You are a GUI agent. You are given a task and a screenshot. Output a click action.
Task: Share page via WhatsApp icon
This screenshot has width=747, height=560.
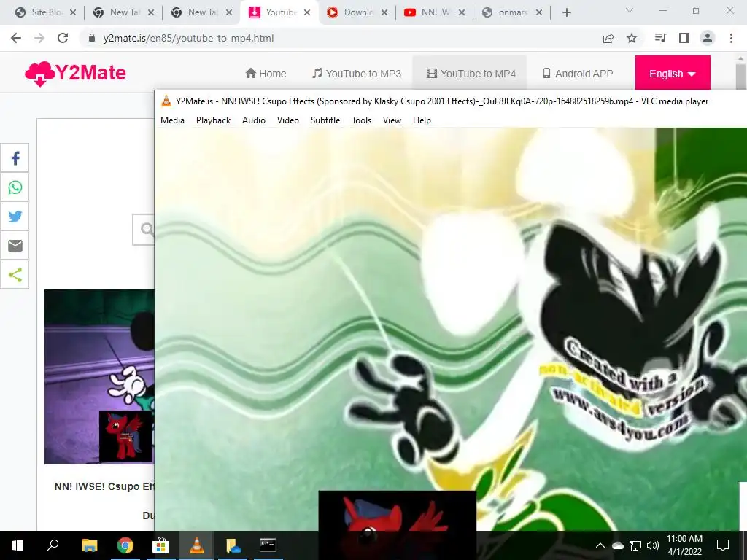click(x=15, y=187)
